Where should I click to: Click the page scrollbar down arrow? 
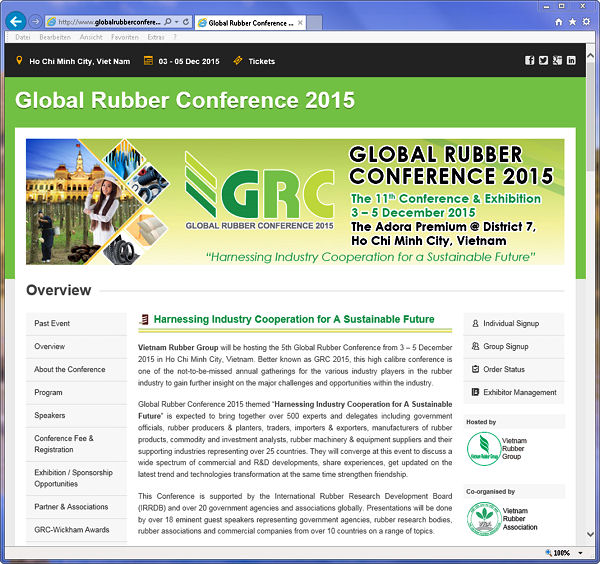pos(590,534)
